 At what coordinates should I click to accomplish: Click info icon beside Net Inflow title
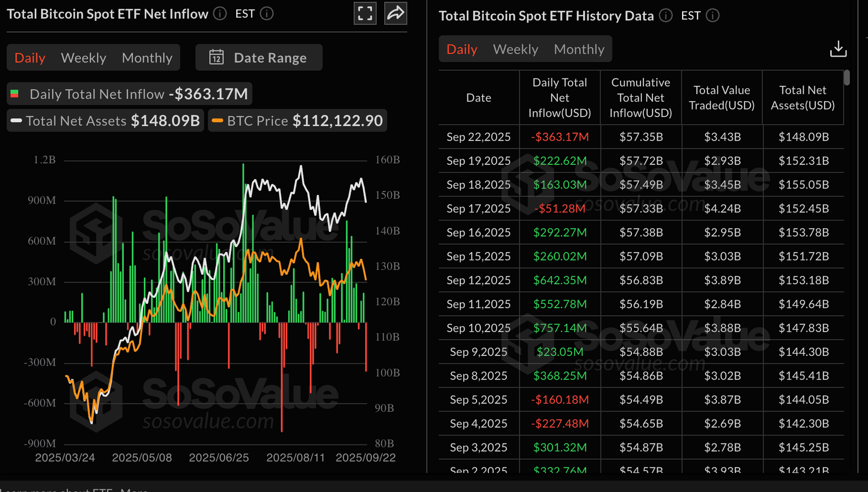[x=220, y=14]
